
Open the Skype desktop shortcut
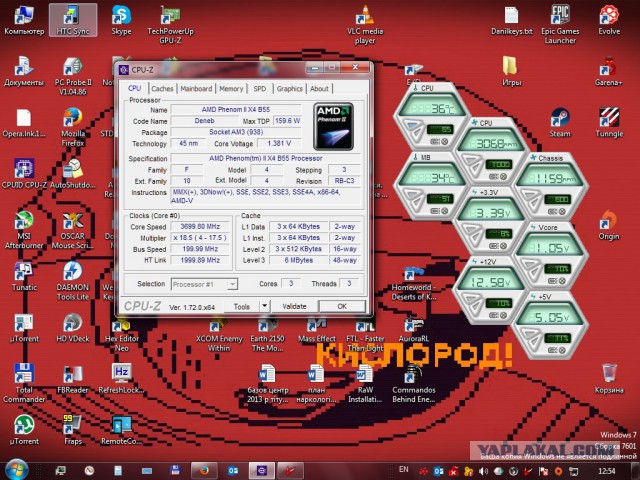pyautogui.click(x=121, y=20)
